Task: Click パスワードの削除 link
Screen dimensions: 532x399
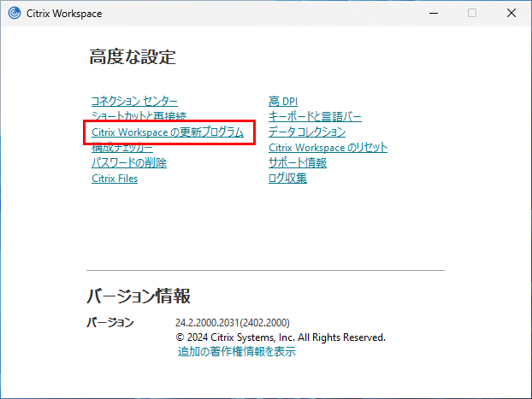Action: (x=129, y=163)
